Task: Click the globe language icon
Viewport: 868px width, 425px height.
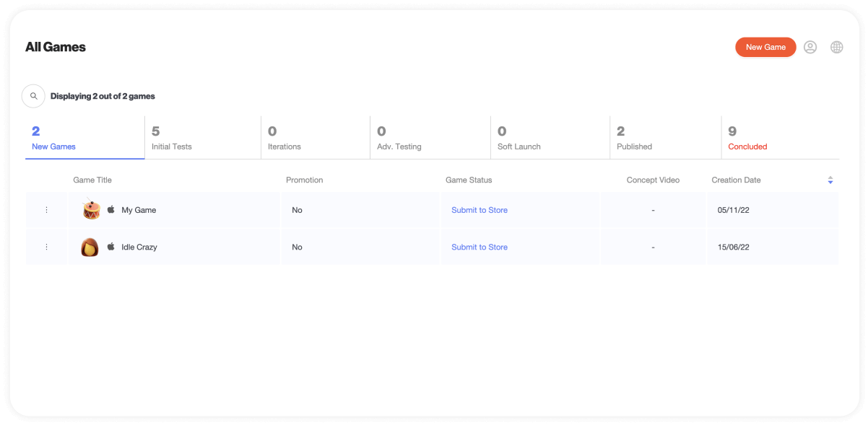Action: click(x=836, y=48)
